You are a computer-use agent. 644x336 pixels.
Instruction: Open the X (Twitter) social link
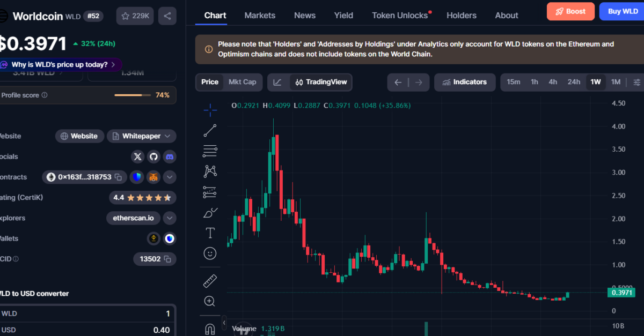tap(138, 156)
